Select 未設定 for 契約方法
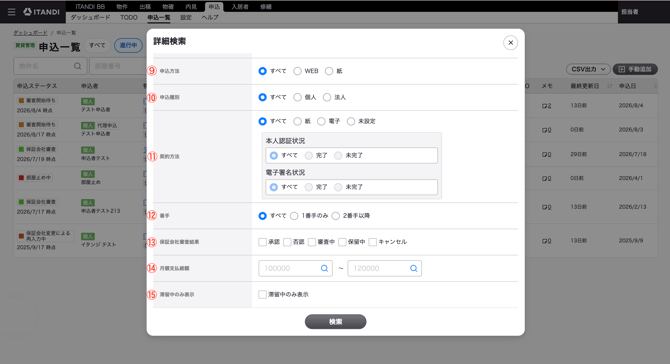This screenshot has height=364, width=670. coord(351,121)
